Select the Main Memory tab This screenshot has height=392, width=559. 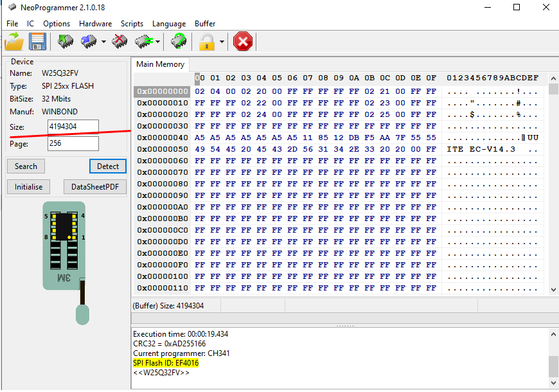(160, 64)
